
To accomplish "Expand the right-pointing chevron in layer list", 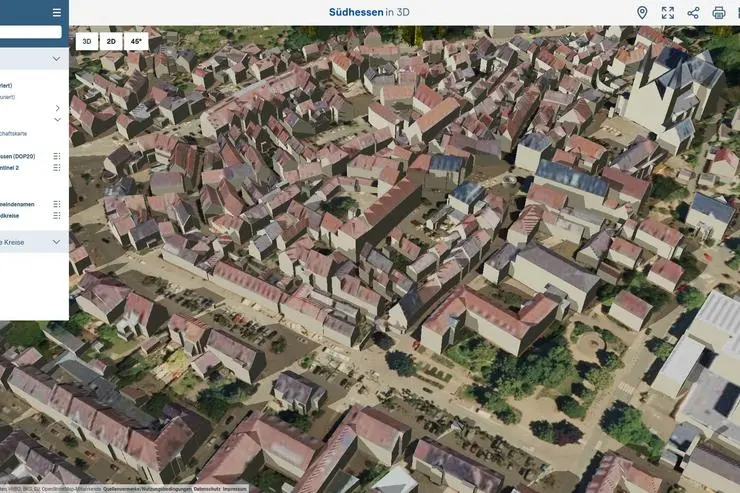I will pyautogui.click(x=57, y=108).
